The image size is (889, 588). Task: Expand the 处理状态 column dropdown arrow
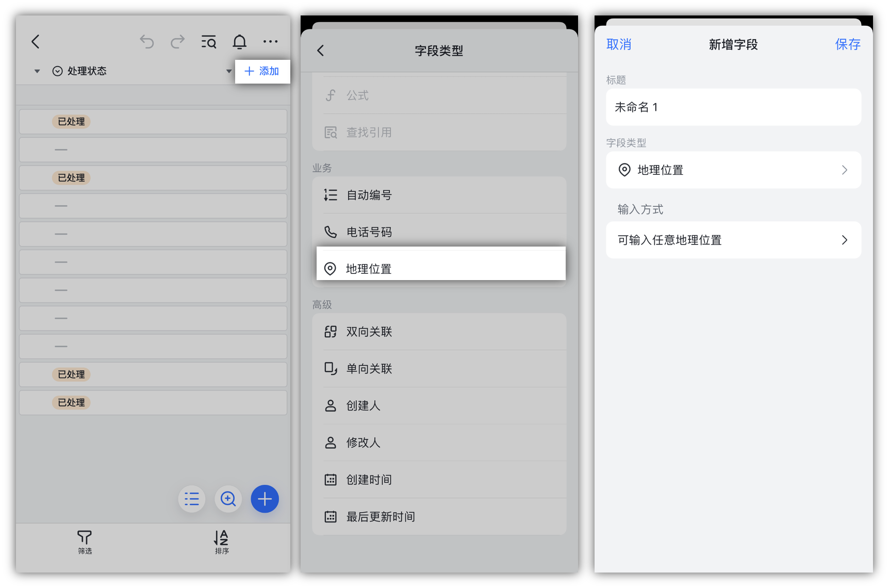point(228,71)
